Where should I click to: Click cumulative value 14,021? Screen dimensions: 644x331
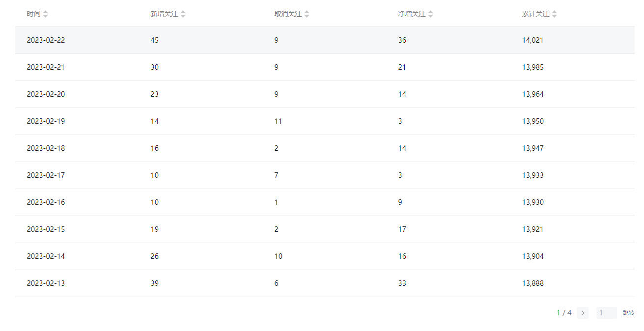click(x=532, y=40)
